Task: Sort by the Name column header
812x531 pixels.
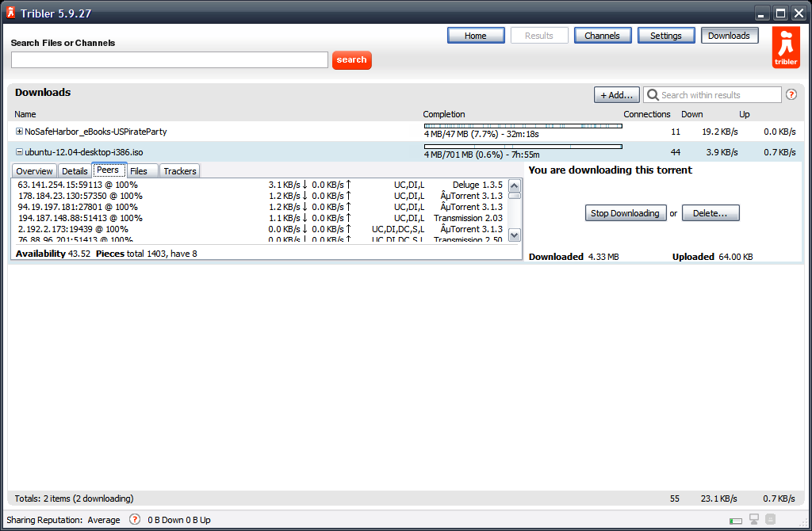Action: (25, 114)
